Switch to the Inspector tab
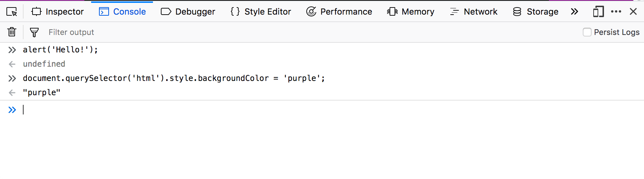The width and height of the screenshot is (644, 179). (x=58, y=12)
